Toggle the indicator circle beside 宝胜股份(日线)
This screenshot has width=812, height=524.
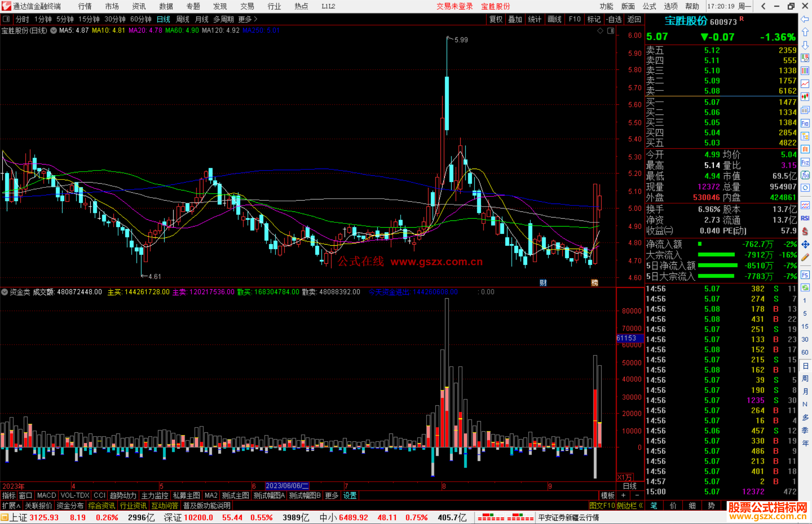click(x=54, y=31)
